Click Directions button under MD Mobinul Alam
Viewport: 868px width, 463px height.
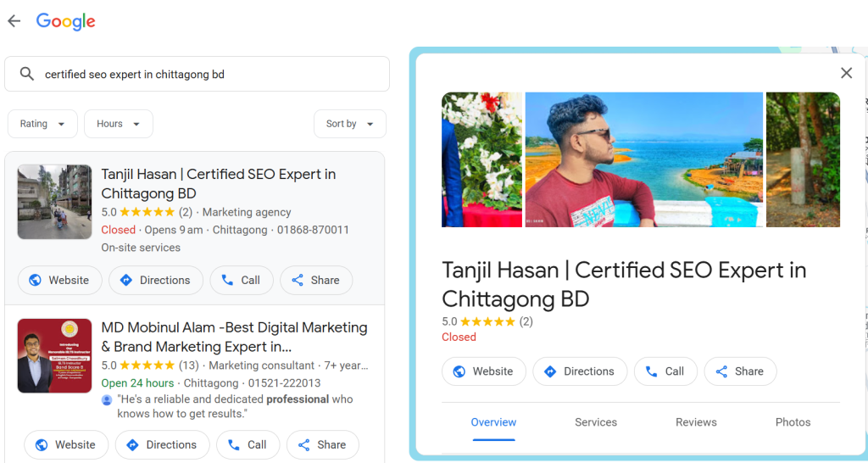(163, 444)
